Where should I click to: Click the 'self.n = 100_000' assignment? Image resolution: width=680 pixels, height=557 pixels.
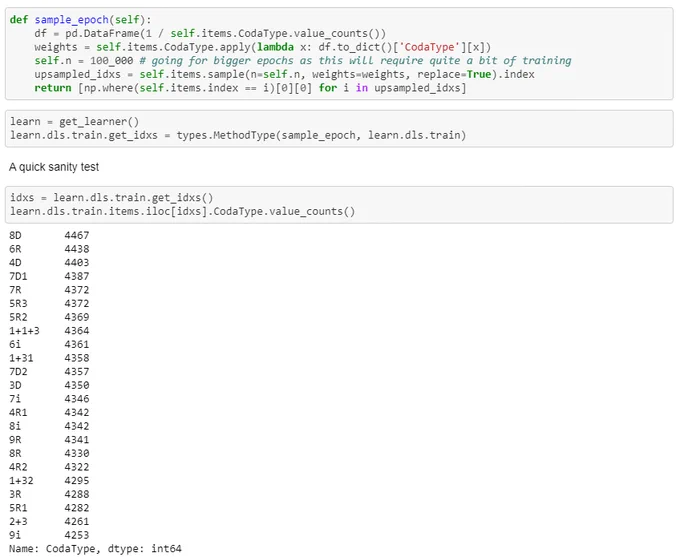click(x=84, y=61)
